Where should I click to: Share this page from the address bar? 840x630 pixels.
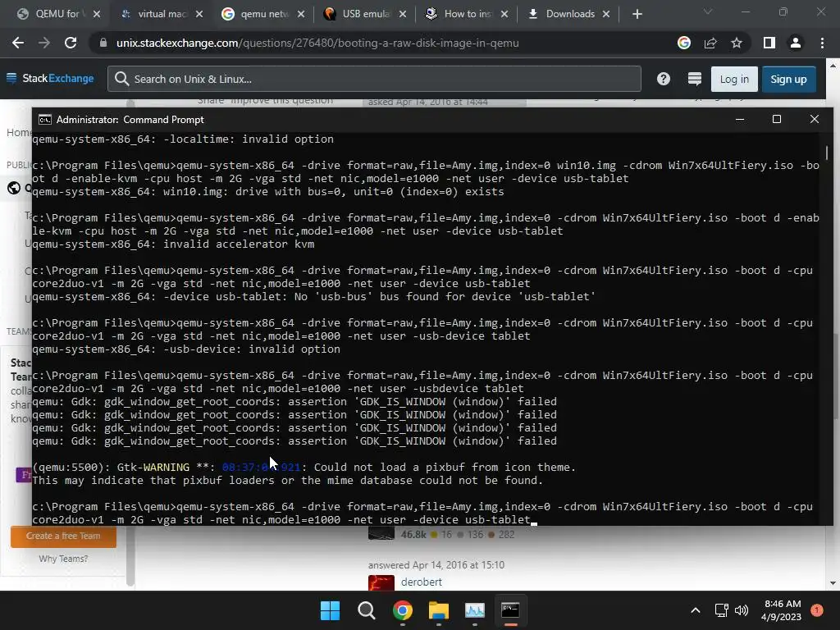click(x=710, y=43)
